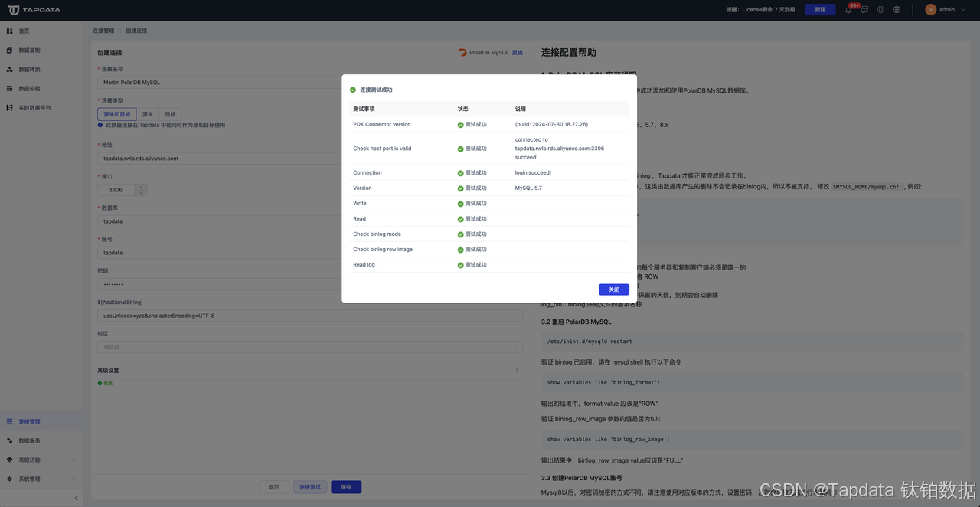Click the 更换 link beside PolarDB MySQL
This screenshot has height=507, width=980.
point(518,53)
